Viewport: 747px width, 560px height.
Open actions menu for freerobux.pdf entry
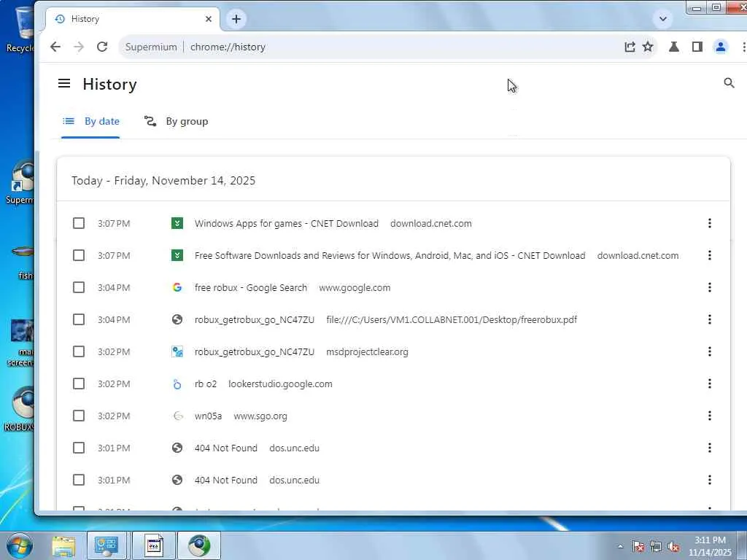click(709, 319)
